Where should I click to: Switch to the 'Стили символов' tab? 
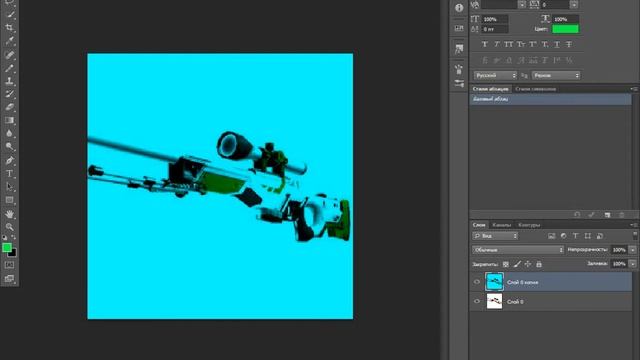click(x=535, y=89)
